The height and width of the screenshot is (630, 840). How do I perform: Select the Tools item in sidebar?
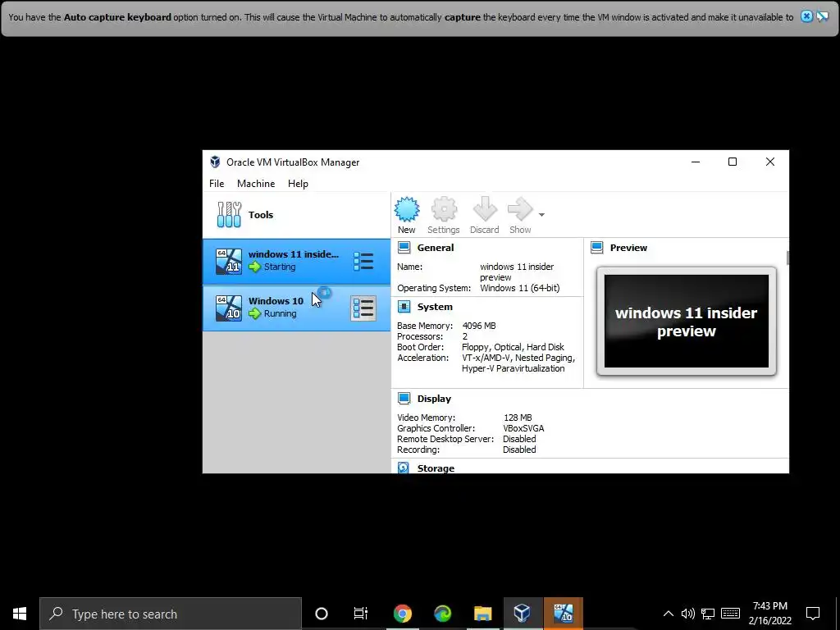[x=296, y=215]
